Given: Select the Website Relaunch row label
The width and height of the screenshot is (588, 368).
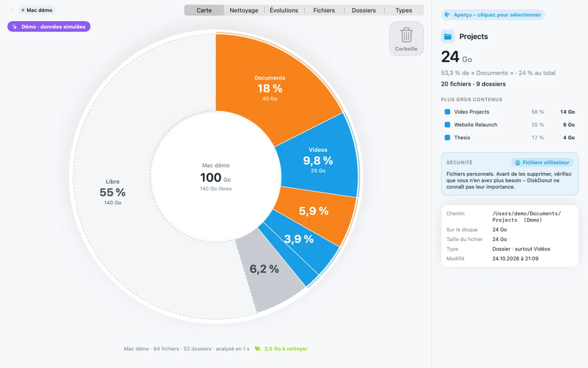Looking at the screenshot, I should (x=475, y=125).
